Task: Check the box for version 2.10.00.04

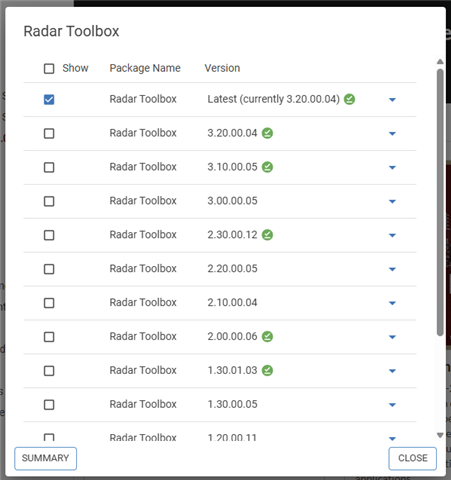Action: [49, 303]
